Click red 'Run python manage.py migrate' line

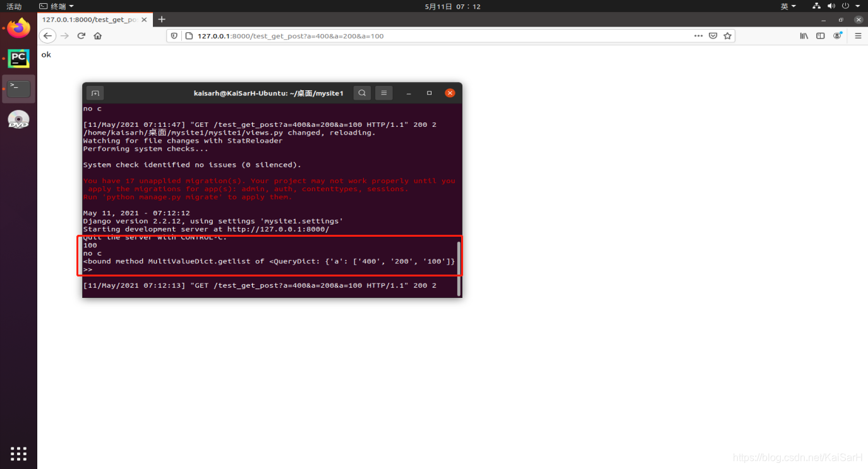(188, 197)
